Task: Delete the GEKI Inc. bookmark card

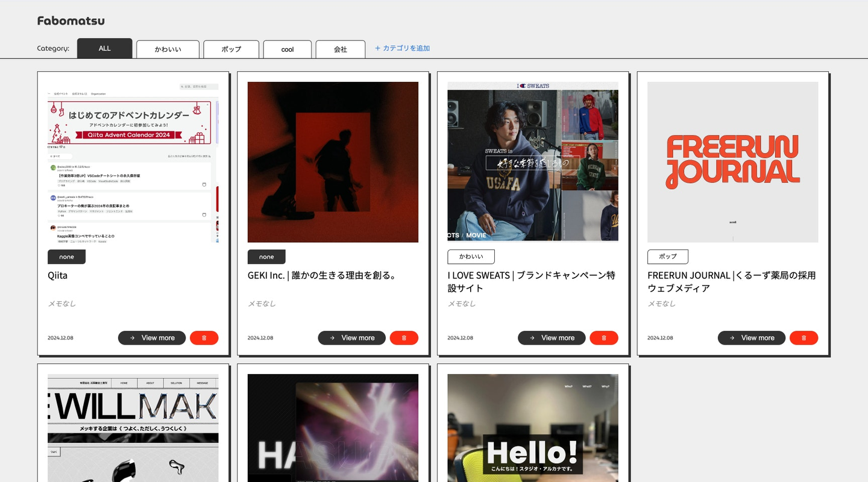Action: (404, 338)
